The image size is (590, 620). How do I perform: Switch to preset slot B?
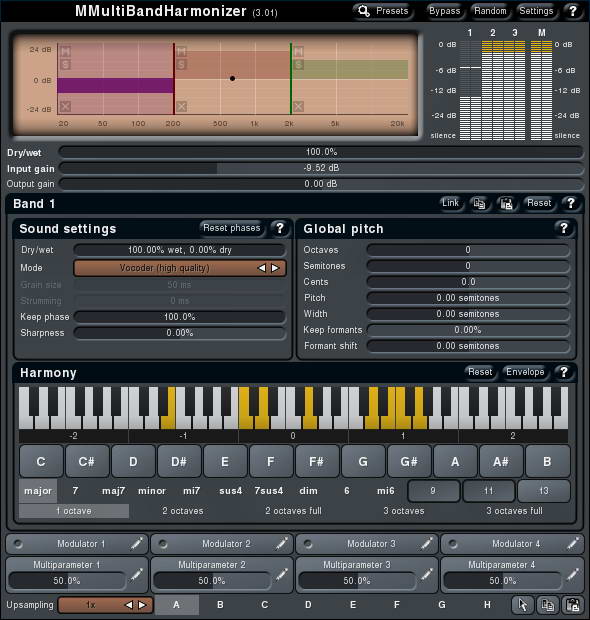click(x=220, y=605)
